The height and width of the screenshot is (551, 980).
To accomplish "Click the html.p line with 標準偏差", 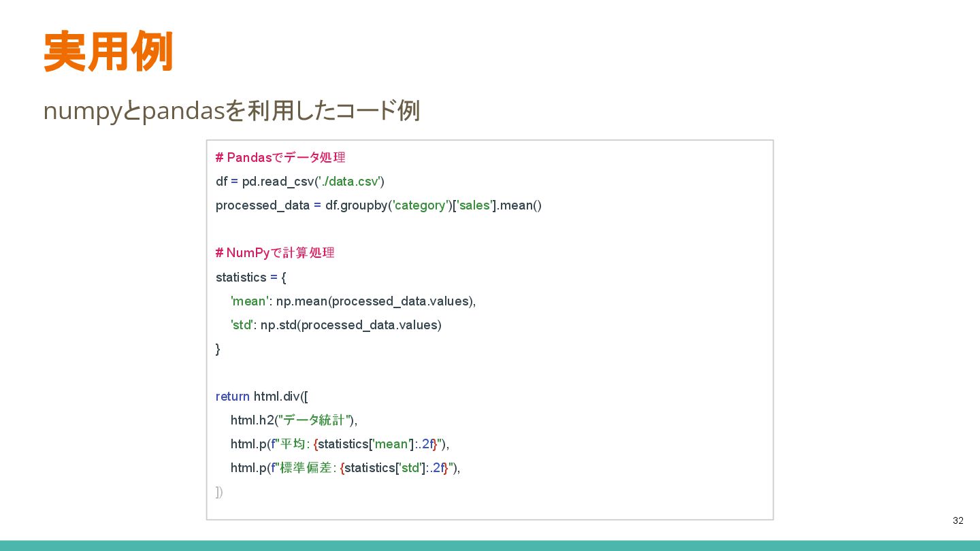I will pos(346,468).
